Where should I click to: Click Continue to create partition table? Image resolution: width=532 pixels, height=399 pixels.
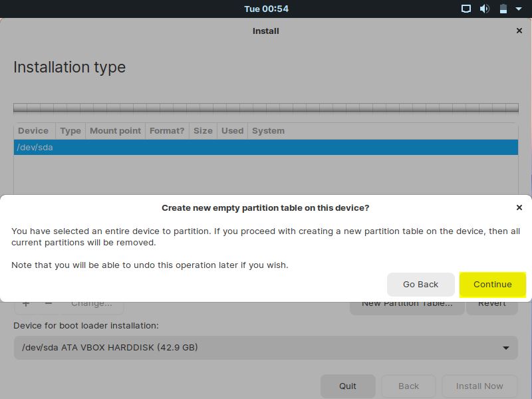coord(492,285)
